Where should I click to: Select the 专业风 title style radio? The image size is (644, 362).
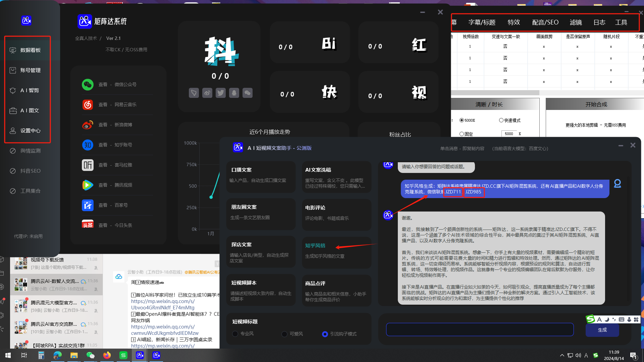(x=235, y=334)
